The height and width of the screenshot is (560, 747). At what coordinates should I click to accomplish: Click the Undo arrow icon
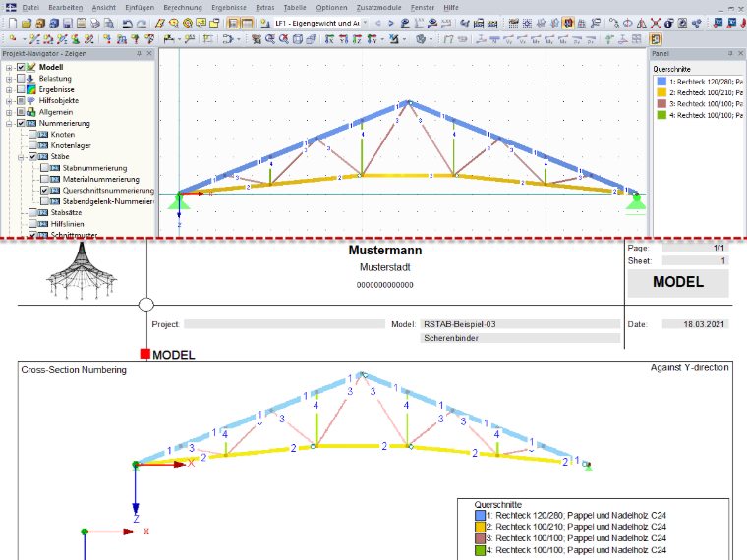tap(127, 23)
